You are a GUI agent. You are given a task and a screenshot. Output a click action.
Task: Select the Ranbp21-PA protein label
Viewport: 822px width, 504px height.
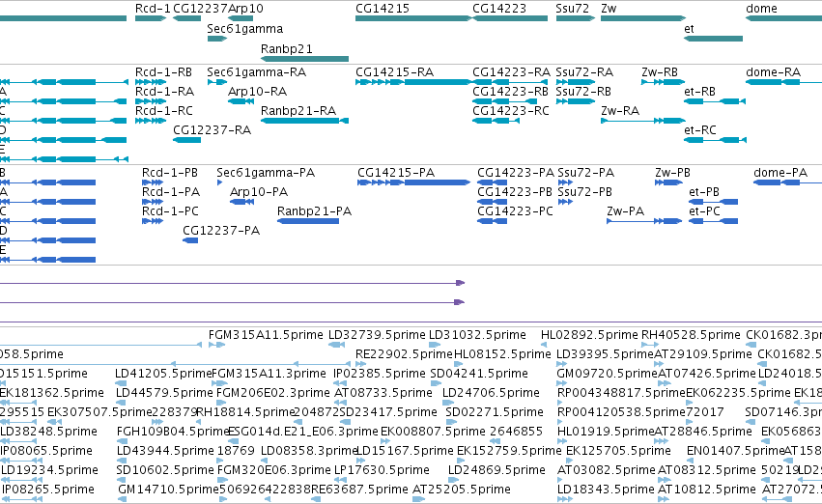314,211
